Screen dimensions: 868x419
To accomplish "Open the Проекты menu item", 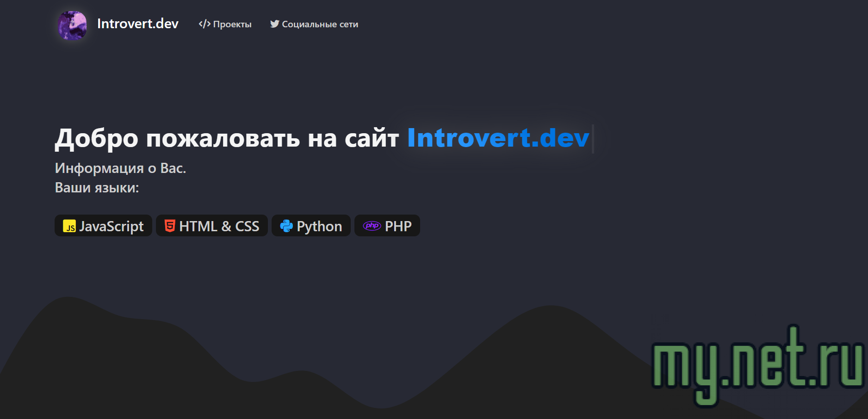I will pyautogui.click(x=232, y=25).
